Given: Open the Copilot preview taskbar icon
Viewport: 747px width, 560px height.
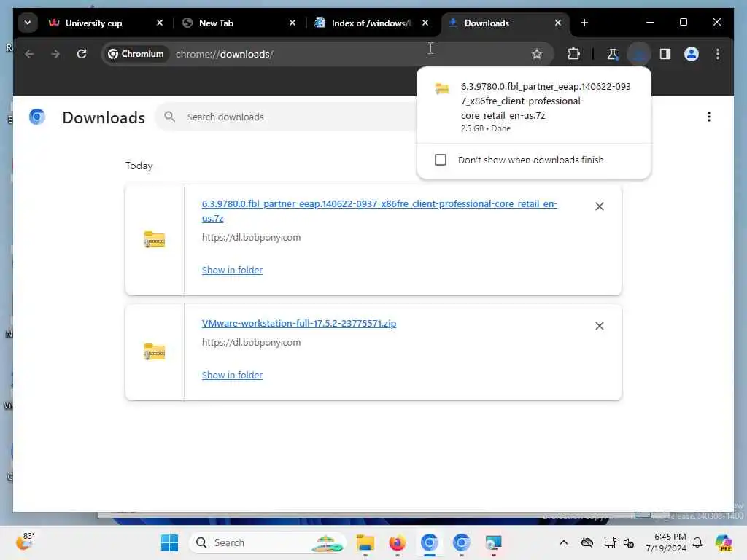Looking at the screenshot, I should tap(724, 542).
